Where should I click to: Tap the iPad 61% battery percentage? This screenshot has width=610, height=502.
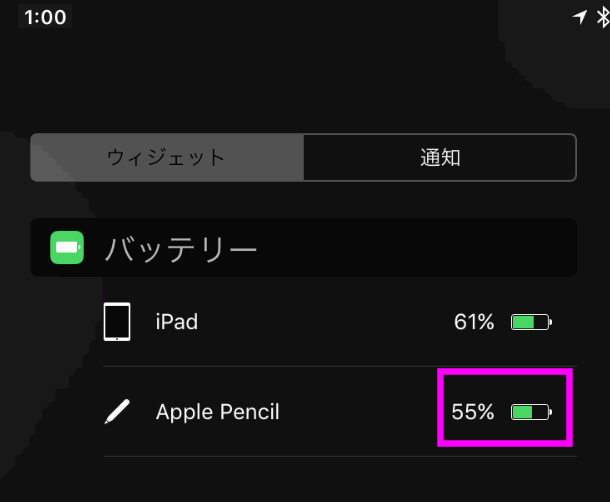[474, 322]
